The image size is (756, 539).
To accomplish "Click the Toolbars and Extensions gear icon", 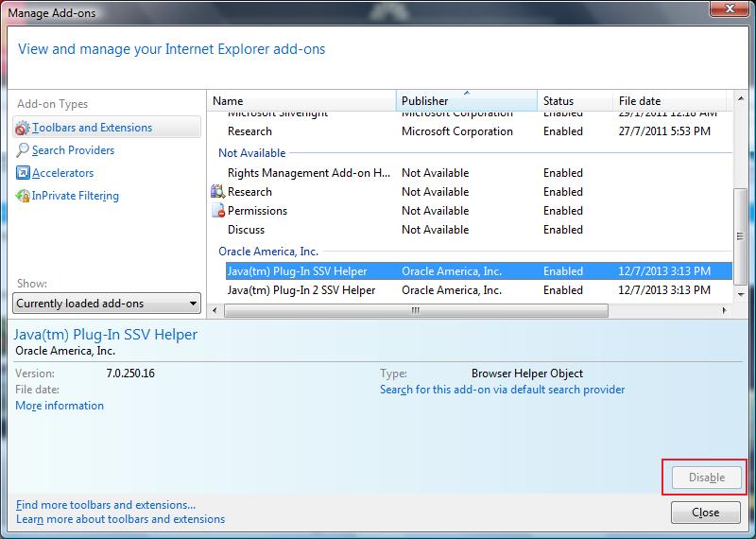I will click(x=22, y=128).
